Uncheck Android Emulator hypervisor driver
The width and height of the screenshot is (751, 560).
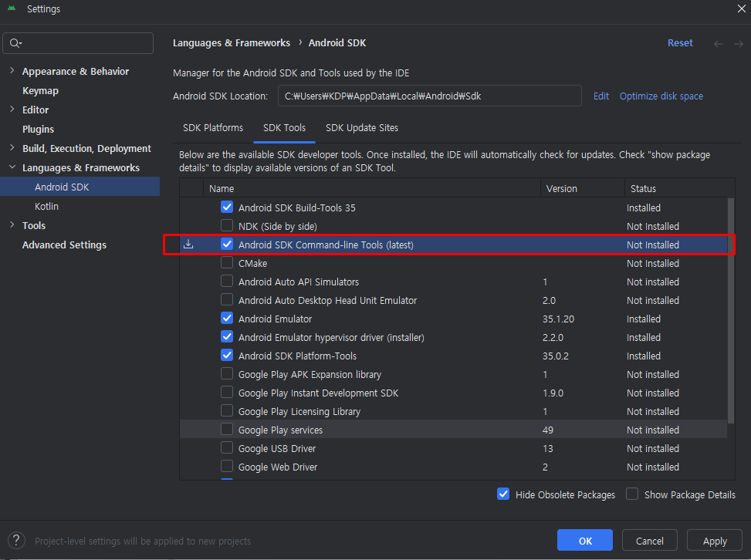pyautogui.click(x=227, y=336)
